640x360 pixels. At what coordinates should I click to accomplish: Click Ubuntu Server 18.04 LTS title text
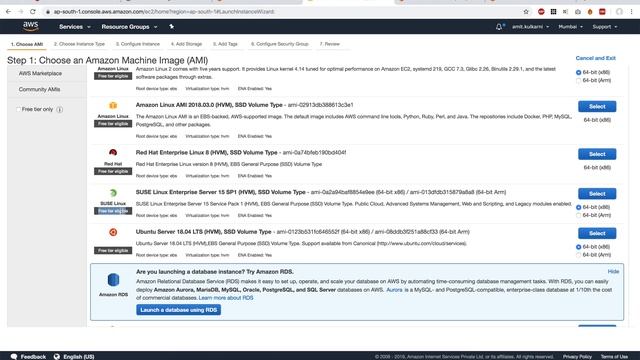[x=203, y=232]
